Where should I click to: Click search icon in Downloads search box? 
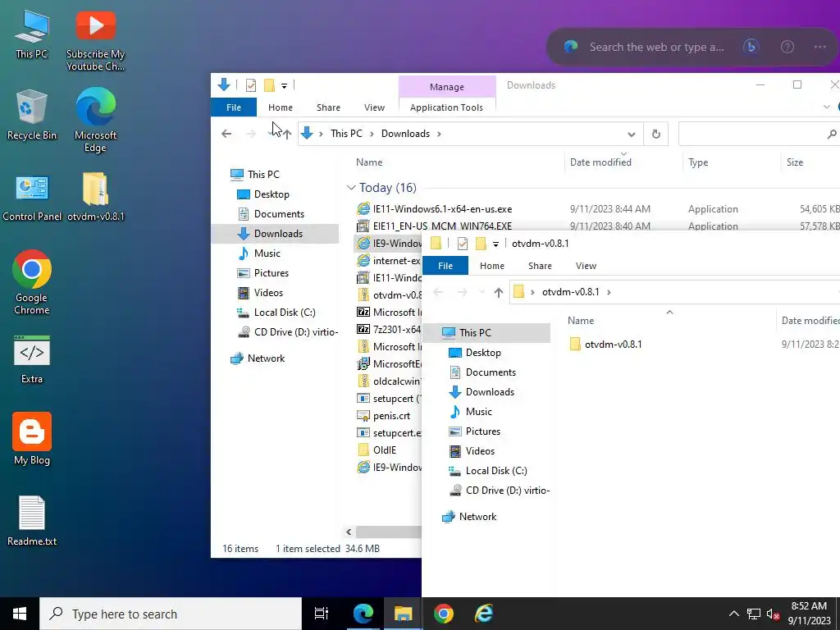(x=832, y=134)
